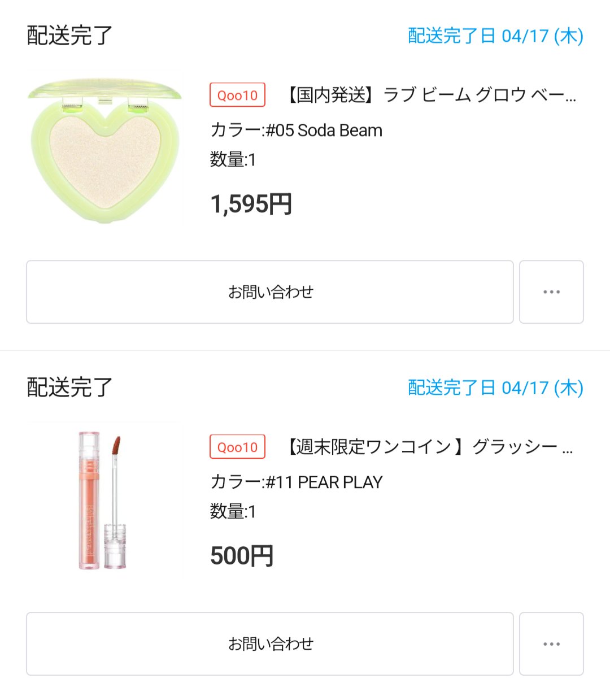Tap the green heart highlighter thumbnail
Screen dimensions: 610x700
(105, 150)
